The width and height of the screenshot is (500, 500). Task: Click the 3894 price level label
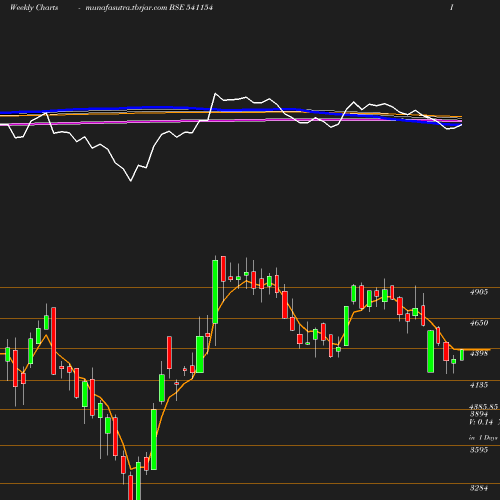click(479, 414)
